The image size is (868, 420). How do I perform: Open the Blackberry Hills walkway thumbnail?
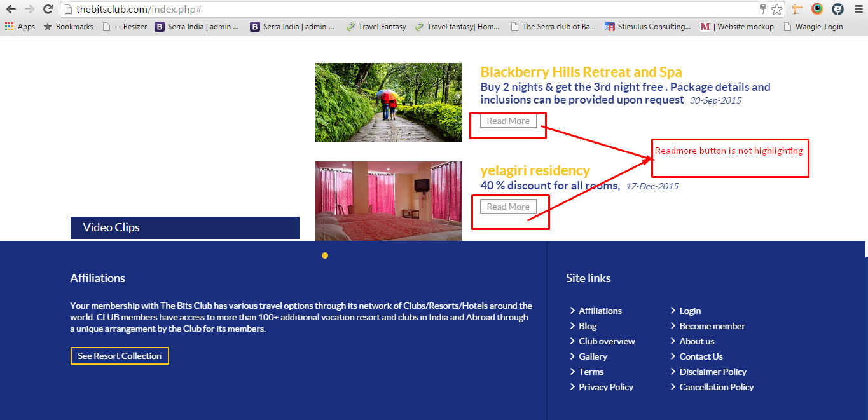pos(388,102)
